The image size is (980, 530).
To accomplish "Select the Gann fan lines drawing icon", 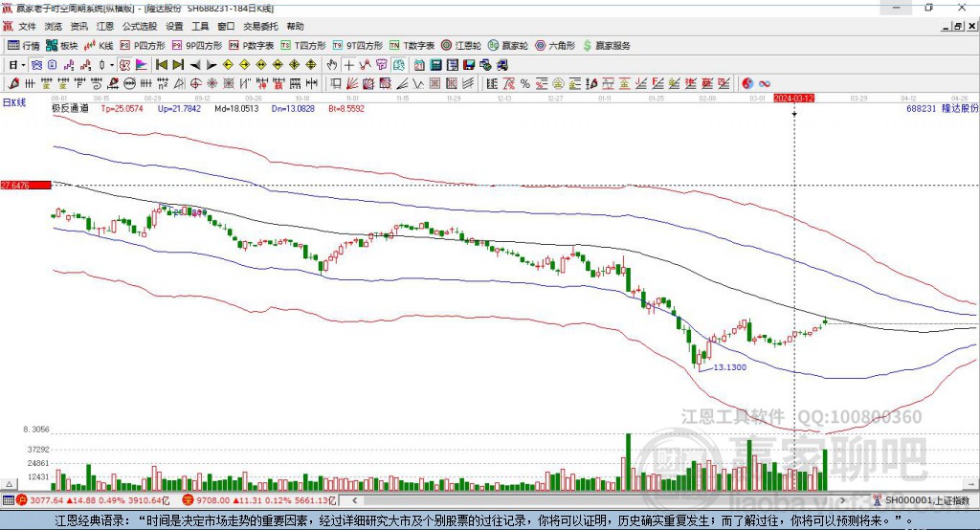I will coord(352,84).
